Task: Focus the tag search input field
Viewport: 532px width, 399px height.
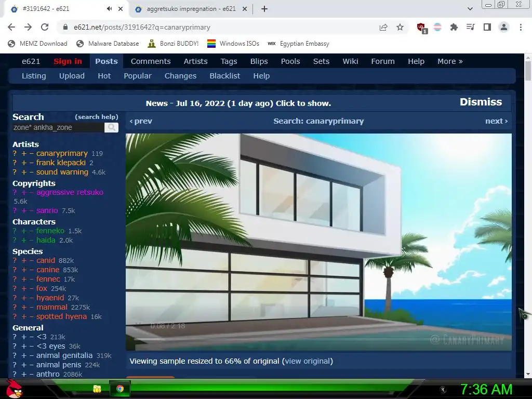Action: [x=58, y=128]
